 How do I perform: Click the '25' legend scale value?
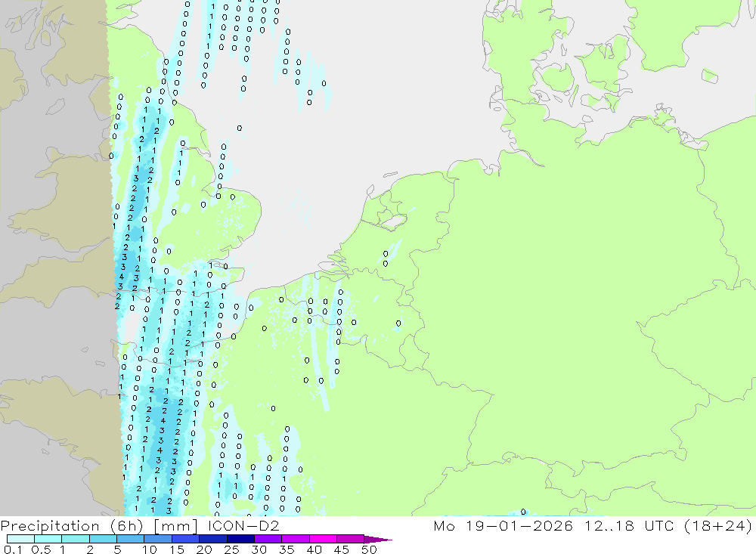tap(232, 549)
